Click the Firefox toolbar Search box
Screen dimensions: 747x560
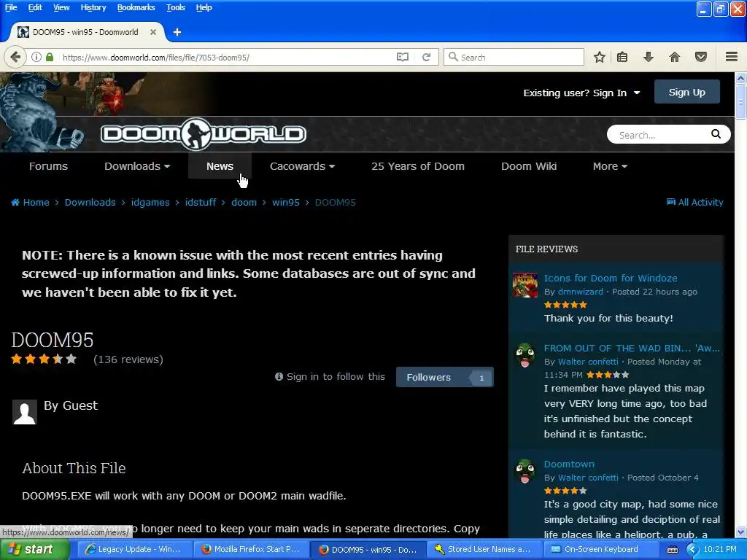coord(514,57)
